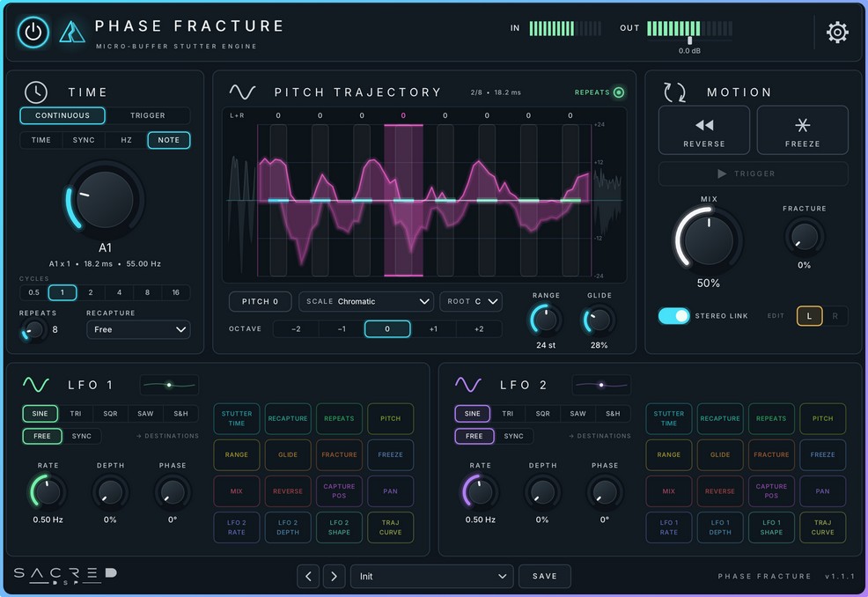Click the LFO 1 Rate knob

point(48,492)
